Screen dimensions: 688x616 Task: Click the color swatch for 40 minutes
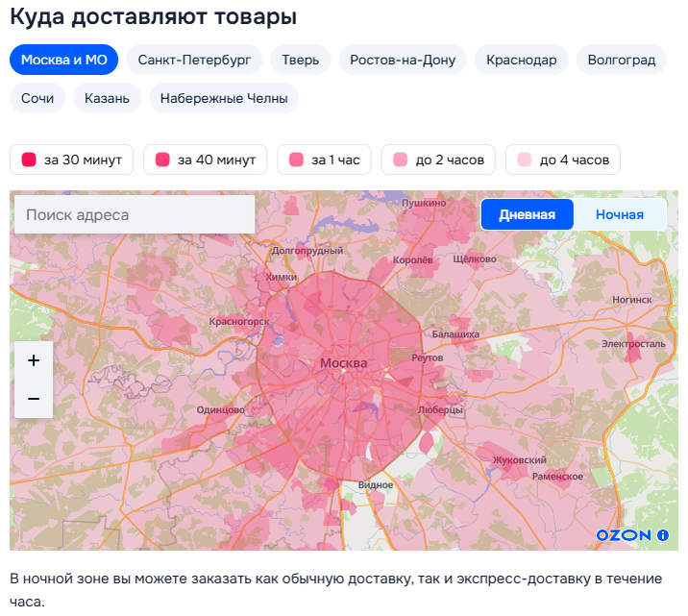(x=162, y=160)
